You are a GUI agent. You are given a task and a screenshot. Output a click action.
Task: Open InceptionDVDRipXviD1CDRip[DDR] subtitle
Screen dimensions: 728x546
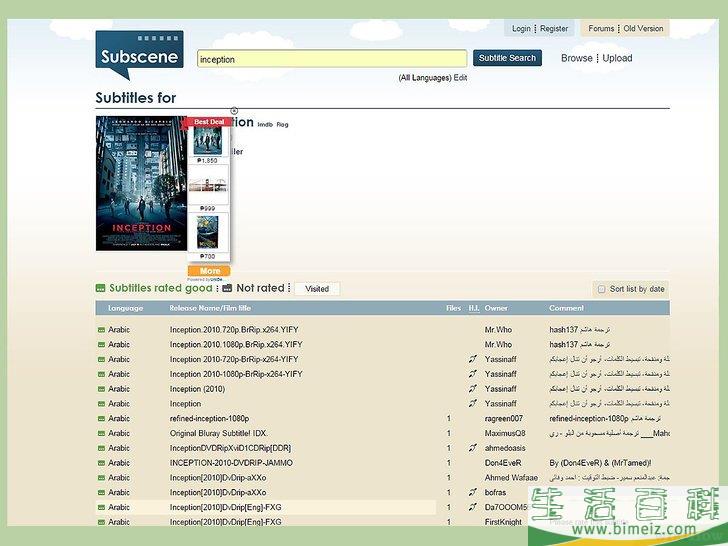click(x=230, y=448)
